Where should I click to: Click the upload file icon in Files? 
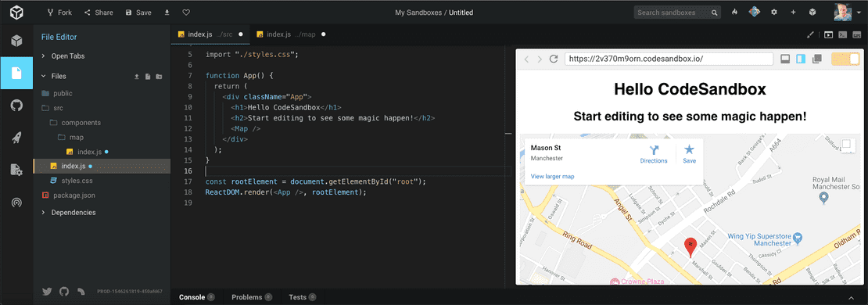[137, 77]
